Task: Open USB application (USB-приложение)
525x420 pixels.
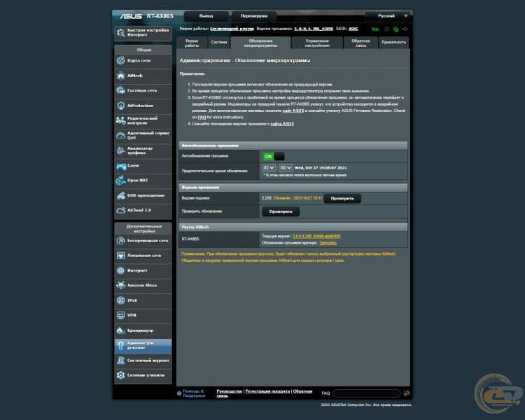Action: 143,195
